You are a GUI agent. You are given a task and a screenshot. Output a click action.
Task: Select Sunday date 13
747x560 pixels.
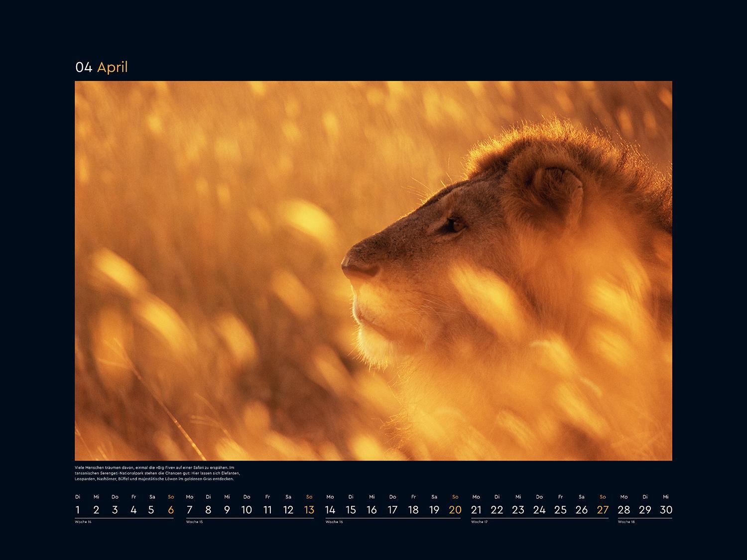(x=309, y=510)
